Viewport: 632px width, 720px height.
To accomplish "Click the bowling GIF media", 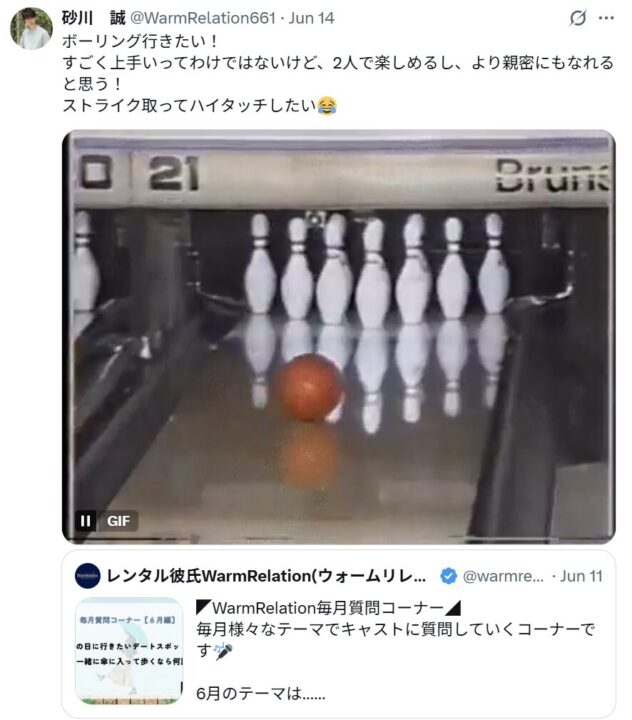I will point(339,337).
